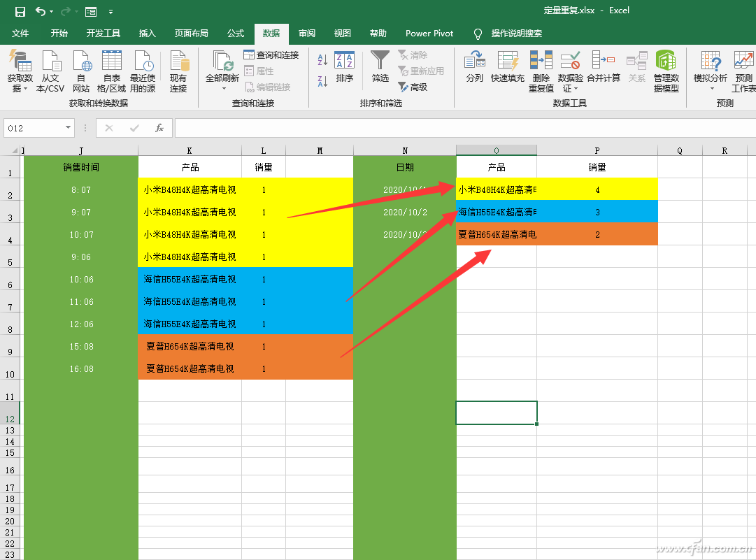Click the Undo arrow icon

(x=41, y=11)
